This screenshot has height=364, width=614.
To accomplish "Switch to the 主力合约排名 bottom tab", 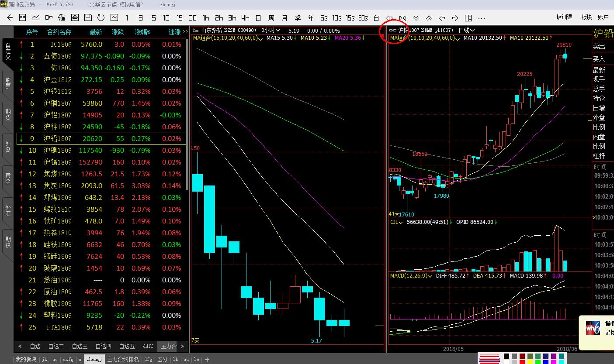I will coord(123,359).
